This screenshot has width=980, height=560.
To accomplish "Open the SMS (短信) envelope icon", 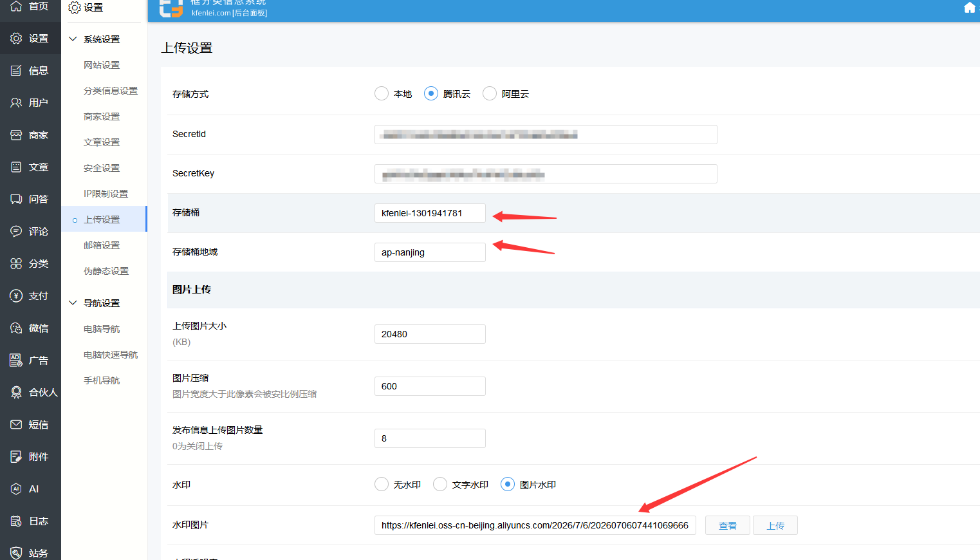I will pyautogui.click(x=16, y=425).
